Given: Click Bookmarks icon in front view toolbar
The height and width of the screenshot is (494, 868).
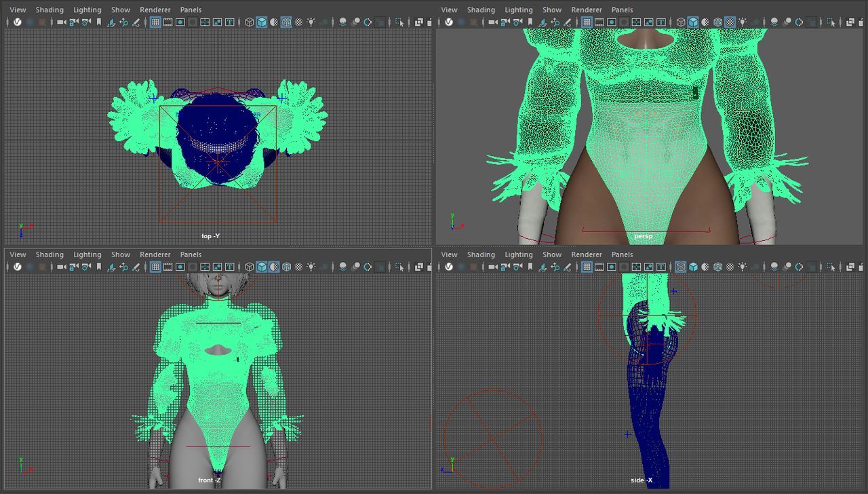Looking at the screenshot, I should 99,267.
